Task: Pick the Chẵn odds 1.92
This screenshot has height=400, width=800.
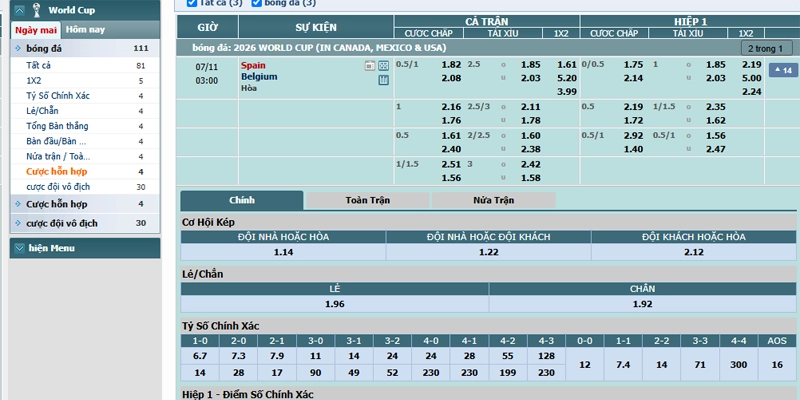Action: (x=642, y=304)
